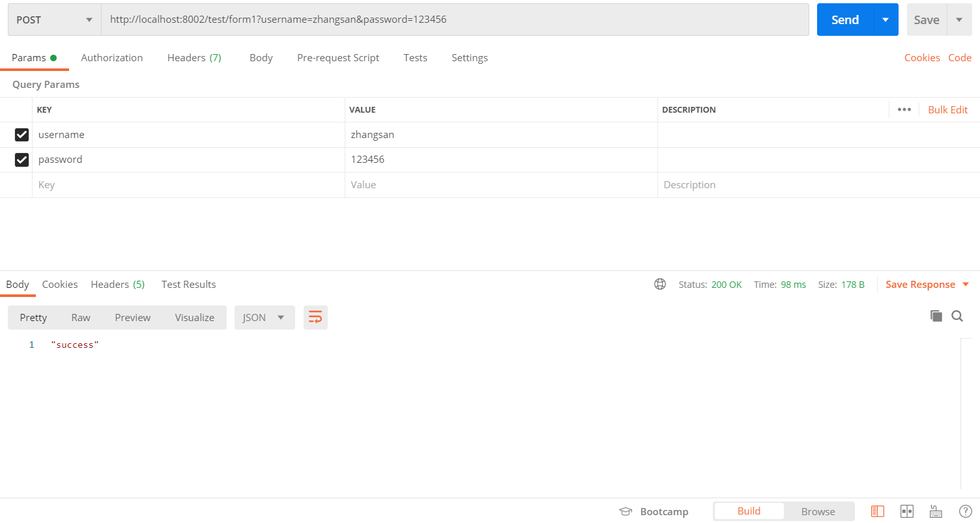Open Bootcamp graduation cap icon

click(626, 511)
